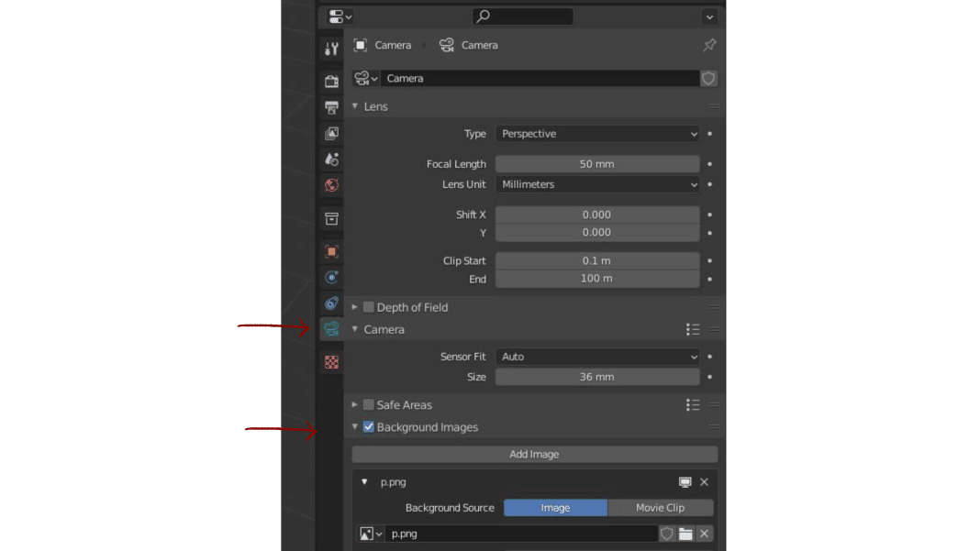The width and height of the screenshot is (980, 551).
Task: Open the Object Constraint properties tab
Action: (x=331, y=303)
